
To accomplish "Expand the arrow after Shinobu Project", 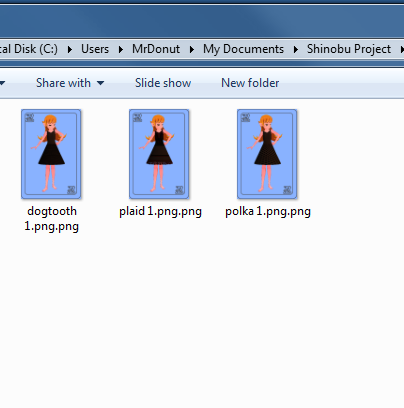I will tap(402, 49).
